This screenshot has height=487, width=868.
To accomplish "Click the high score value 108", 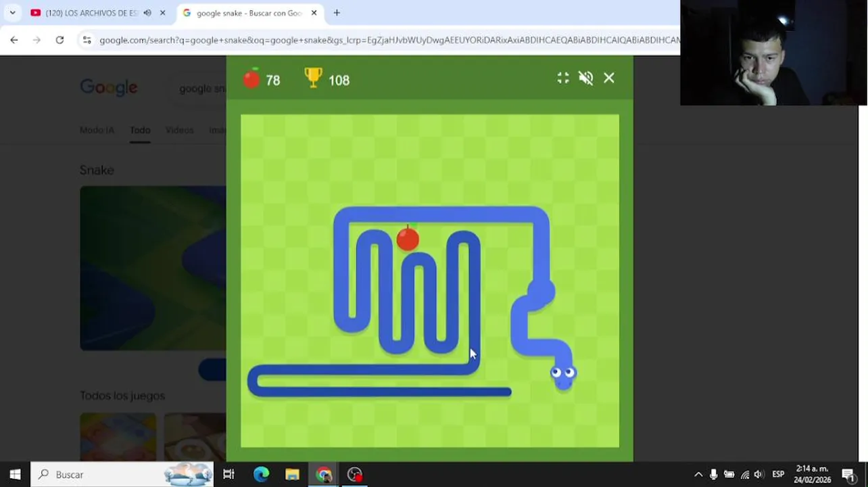I will point(339,80).
